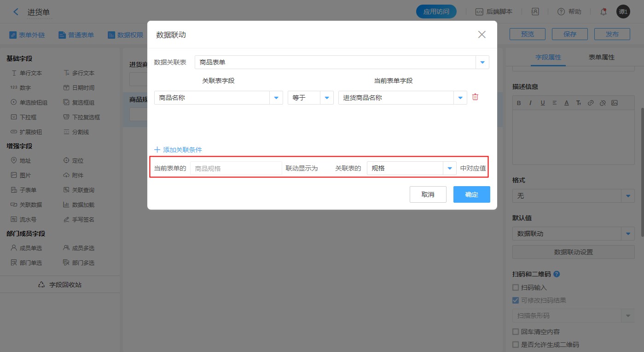Click the help icon beside 扫码和二维码
644x352 pixels.
pos(557,274)
